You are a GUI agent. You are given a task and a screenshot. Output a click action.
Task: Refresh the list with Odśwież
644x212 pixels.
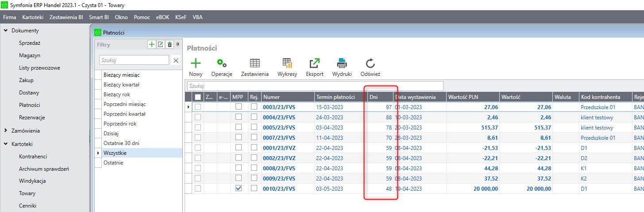tap(370, 63)
